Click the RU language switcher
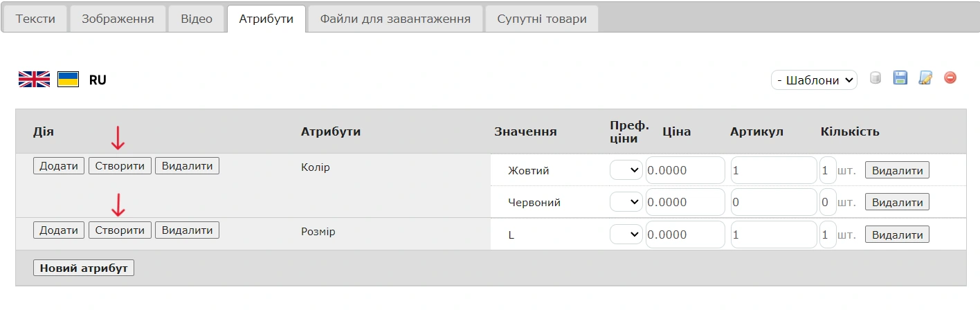The width and height of the screenshot is (980, 312). point(98,80)
